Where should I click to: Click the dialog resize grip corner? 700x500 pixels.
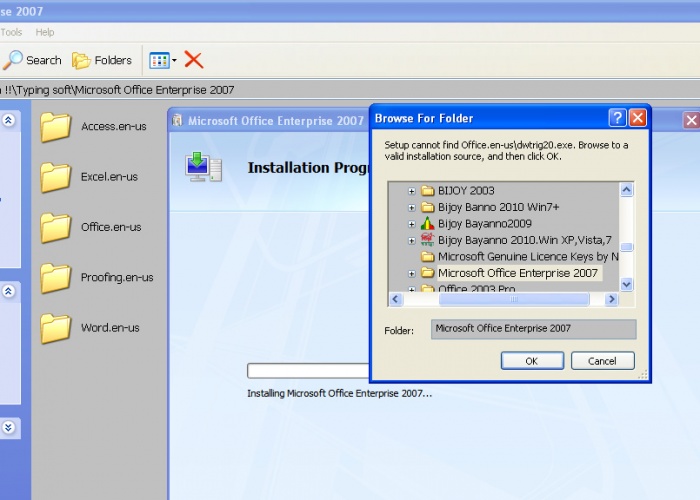point(643,375)
